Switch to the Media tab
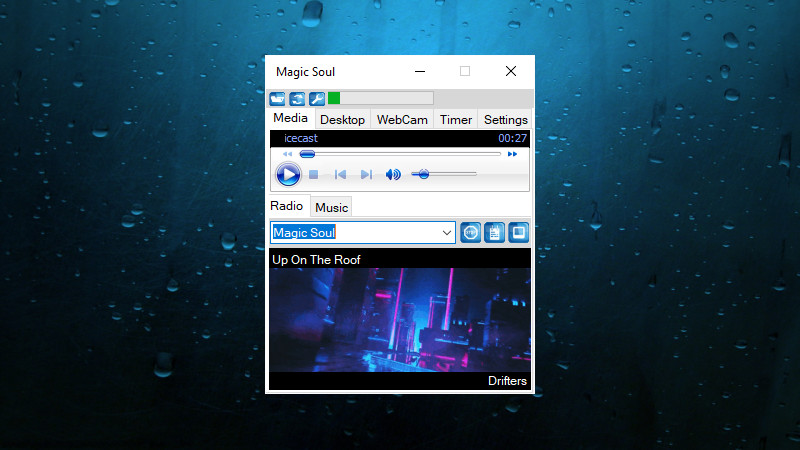Image resolution: width=800 pixels, height=450 pixels. [x=290, y=118]
